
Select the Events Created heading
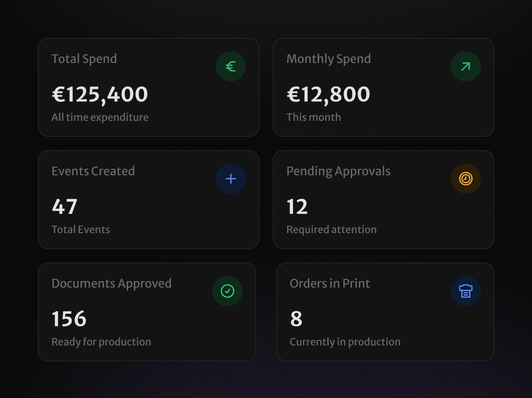click(x=93, y=171)
